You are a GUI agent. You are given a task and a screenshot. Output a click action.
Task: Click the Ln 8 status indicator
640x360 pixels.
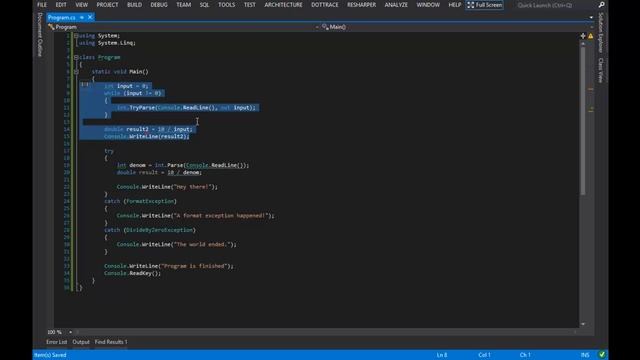(442, 355)
